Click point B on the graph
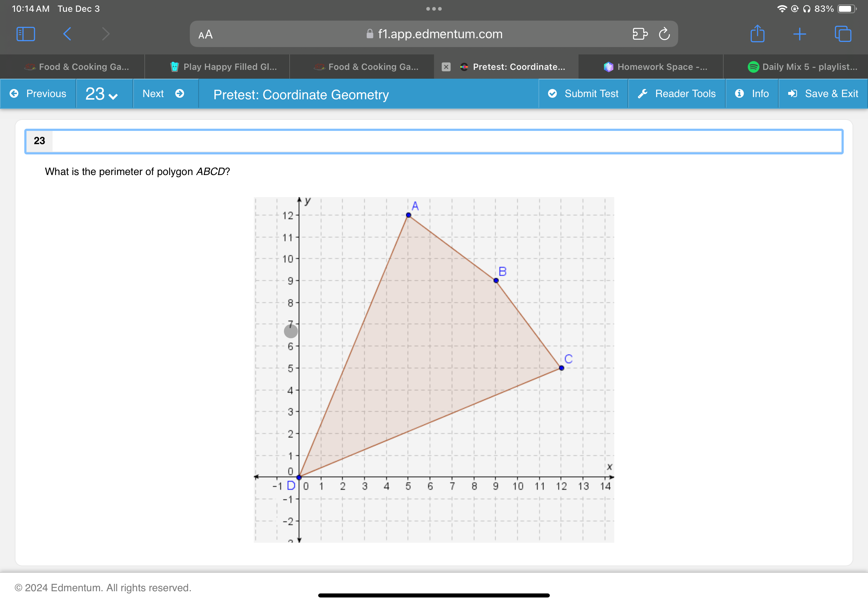The image size is (868, 603). pyautogui.click(x=496, y=280)
